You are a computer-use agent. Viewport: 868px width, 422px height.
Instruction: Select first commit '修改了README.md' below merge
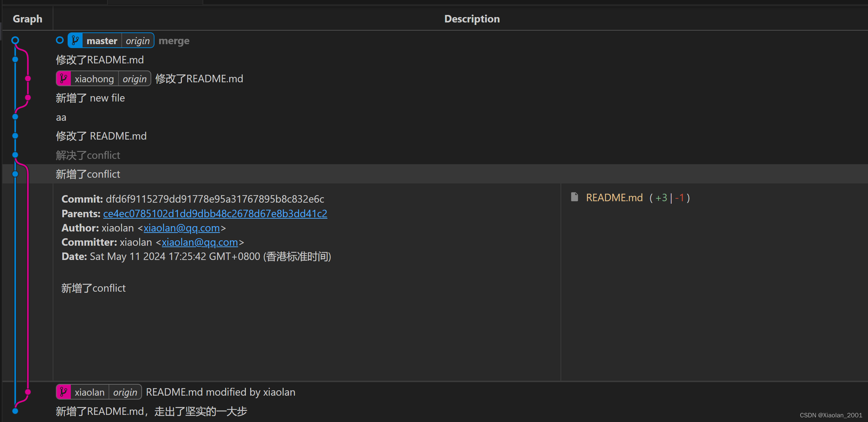435,59
